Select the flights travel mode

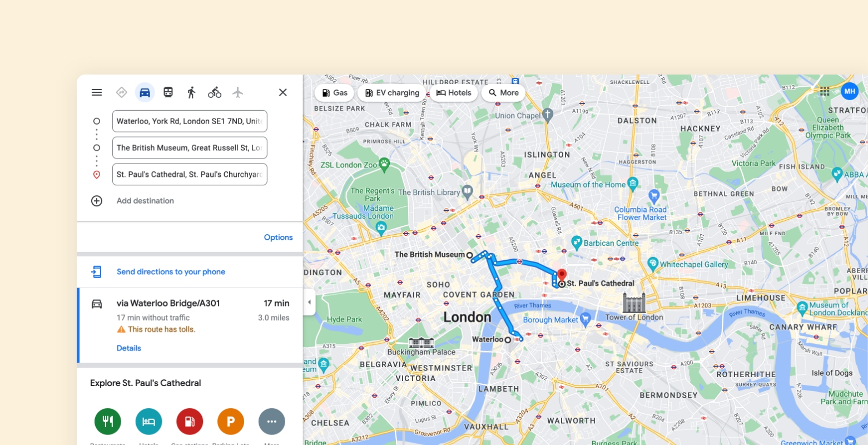pyautogui.click(x=237, y=92)
